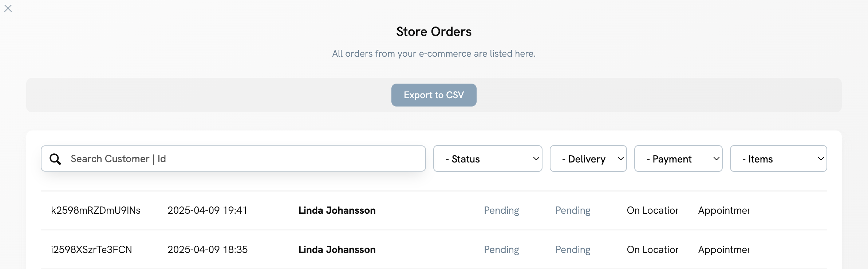Viewport: 868px width, 269px height.
Task: Click the search magnifier icon
Action: coord(55,159)
